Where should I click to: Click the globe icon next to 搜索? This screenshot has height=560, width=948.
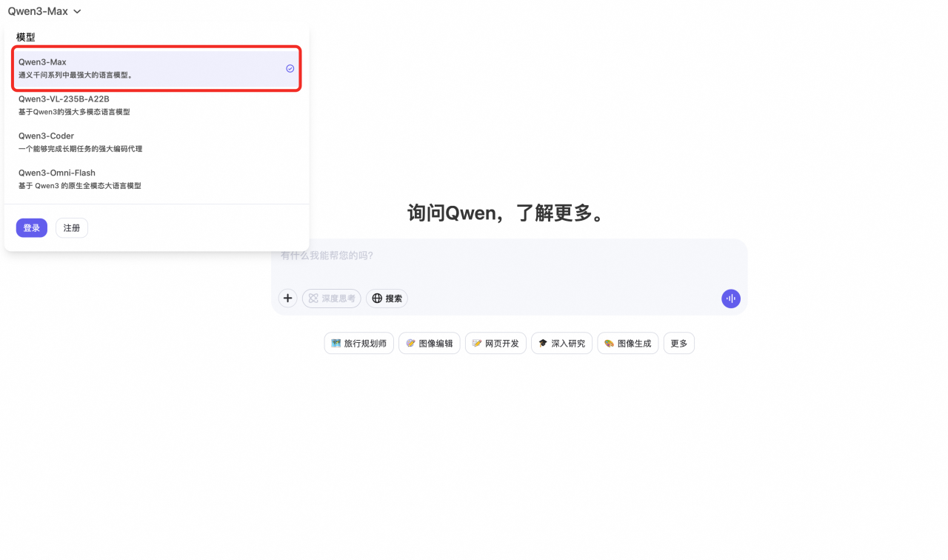(x=376, y=298)
